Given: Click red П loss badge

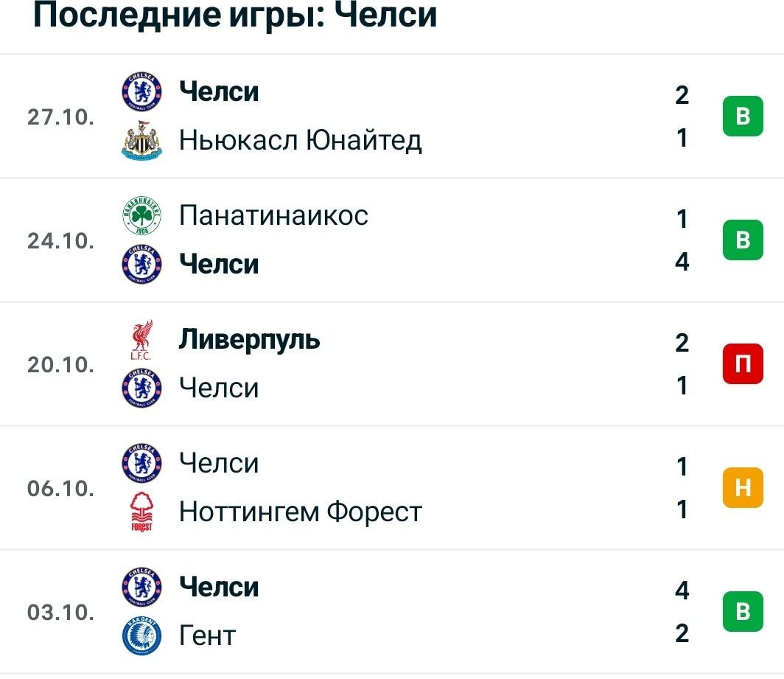Looking at the screenshot, I should [x=743, y=363].
